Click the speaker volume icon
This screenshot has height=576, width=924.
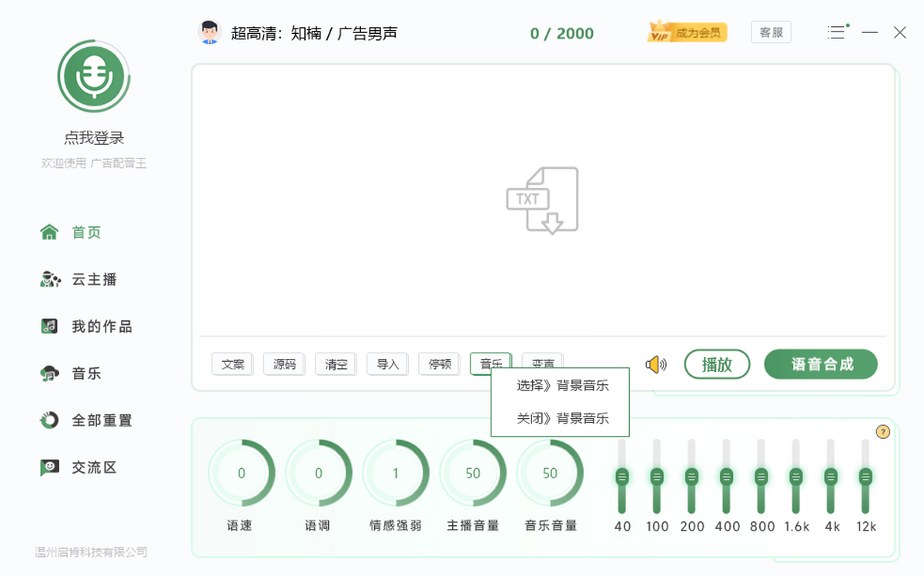pyautogui.click(x=655, y=364)
